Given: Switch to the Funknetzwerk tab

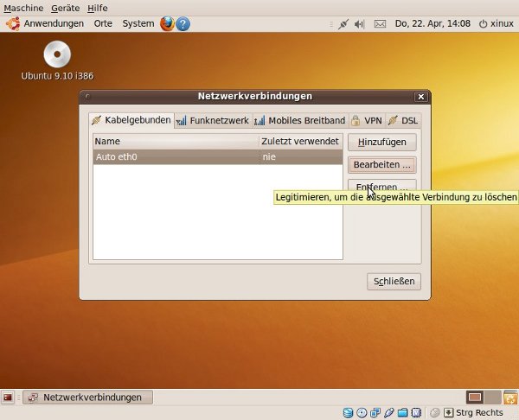Looking at the screenshot, I should 213,121.
